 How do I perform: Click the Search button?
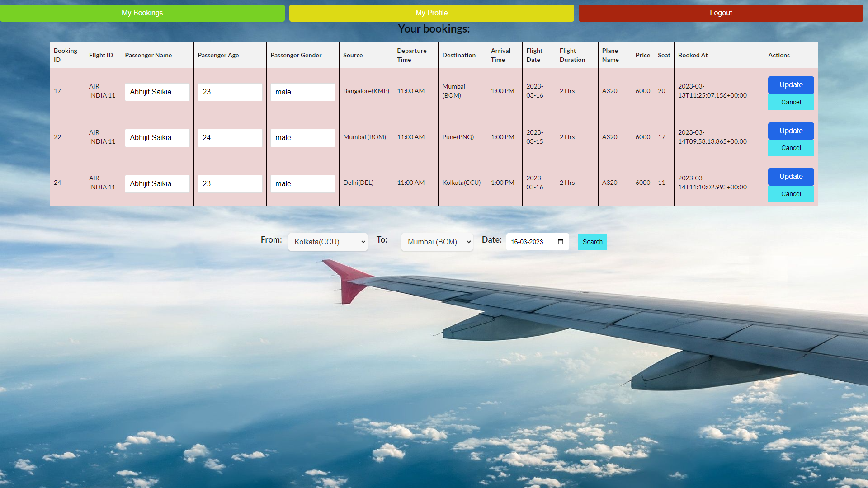pos(592,242)
